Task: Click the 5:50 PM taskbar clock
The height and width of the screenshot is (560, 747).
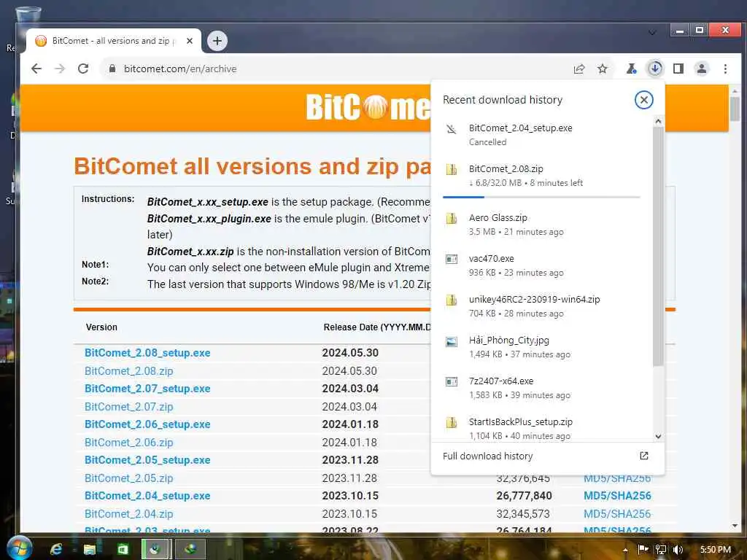Action: point(715,550)
